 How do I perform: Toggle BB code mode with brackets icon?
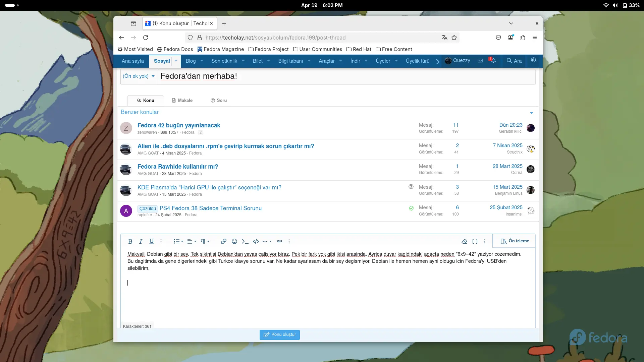click(x=475, y=241)
